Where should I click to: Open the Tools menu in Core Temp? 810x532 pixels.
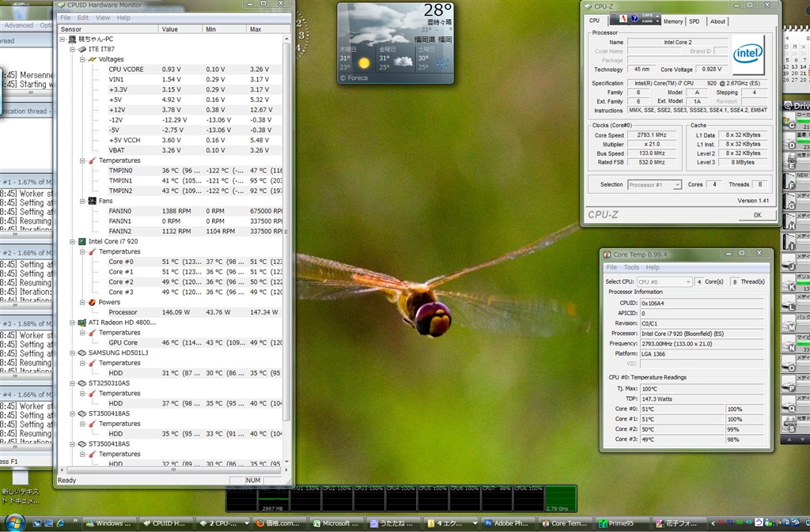631,267
